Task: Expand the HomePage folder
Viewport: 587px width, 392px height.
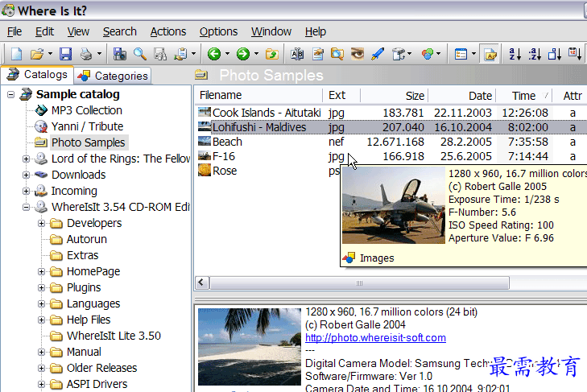Action: (x=42, y=271)
